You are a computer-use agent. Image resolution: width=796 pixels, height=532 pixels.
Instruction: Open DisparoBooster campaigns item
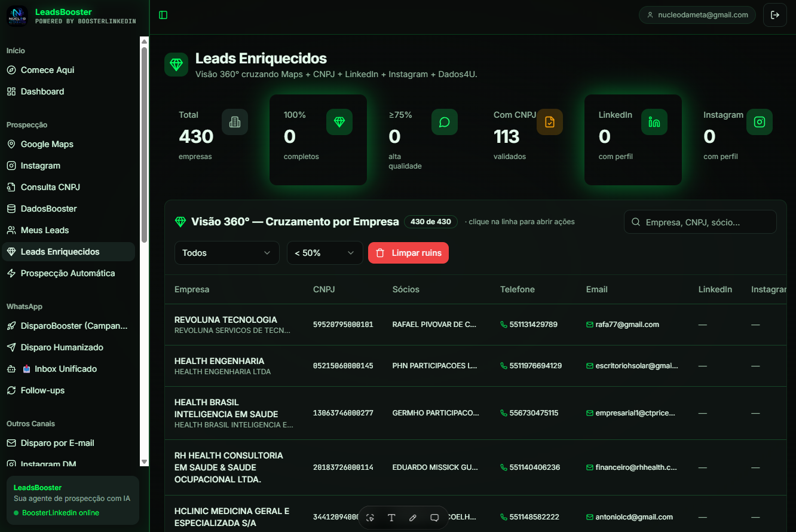coord(69,326)
